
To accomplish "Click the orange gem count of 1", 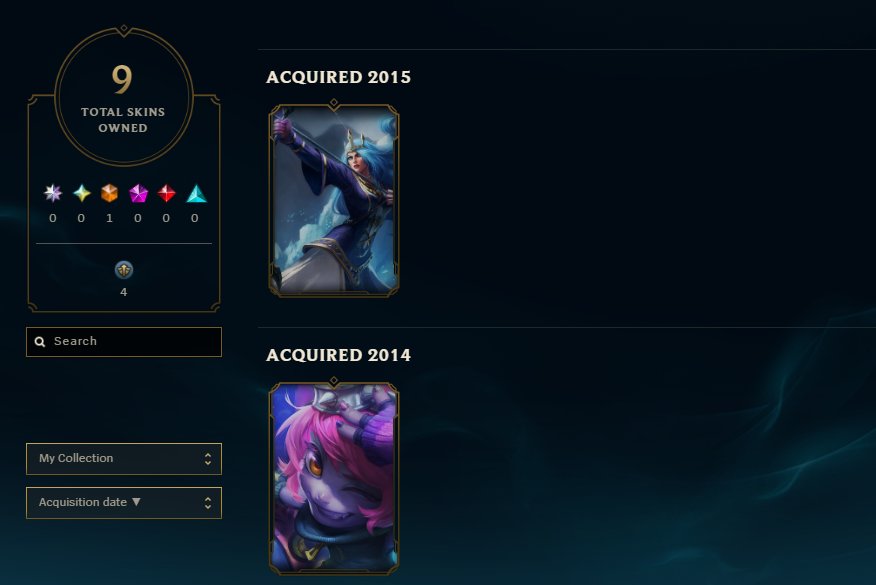I will click(110, 218).
